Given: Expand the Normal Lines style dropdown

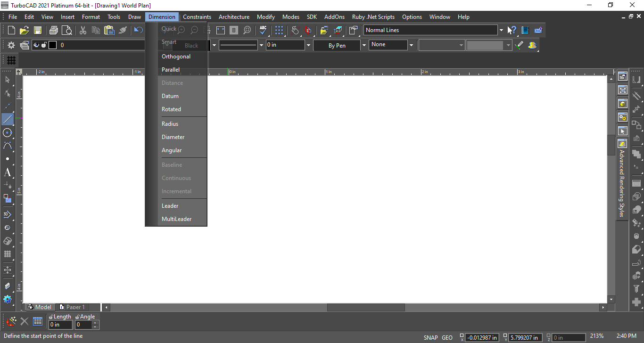Looking at the screenshot, I should coord(501,30).
